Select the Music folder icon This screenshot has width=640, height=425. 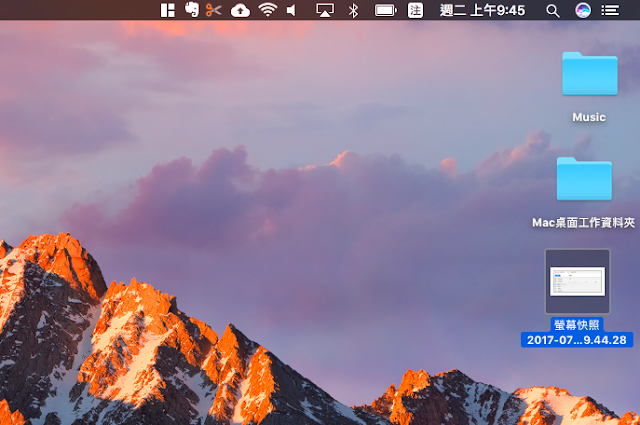pos(590,73)
